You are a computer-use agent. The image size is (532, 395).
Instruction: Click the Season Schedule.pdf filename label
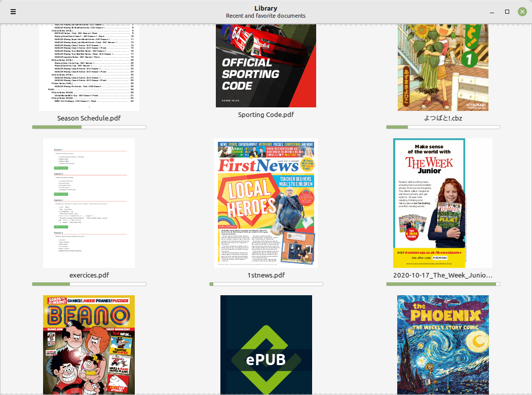(89, 118)
